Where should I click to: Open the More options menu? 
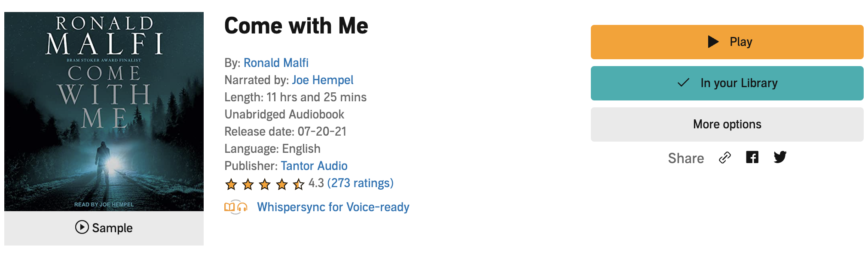[x=727, y=124]
